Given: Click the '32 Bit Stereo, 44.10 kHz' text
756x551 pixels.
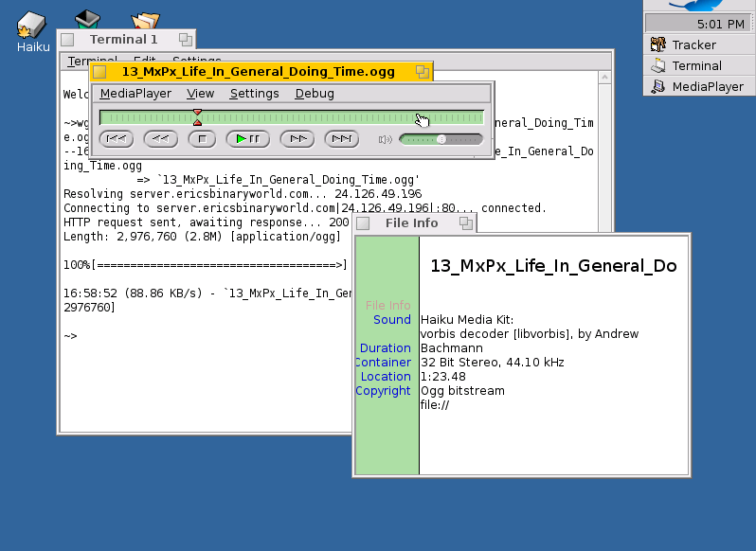Looking at the screenshot, I should [x=493, y=363].
